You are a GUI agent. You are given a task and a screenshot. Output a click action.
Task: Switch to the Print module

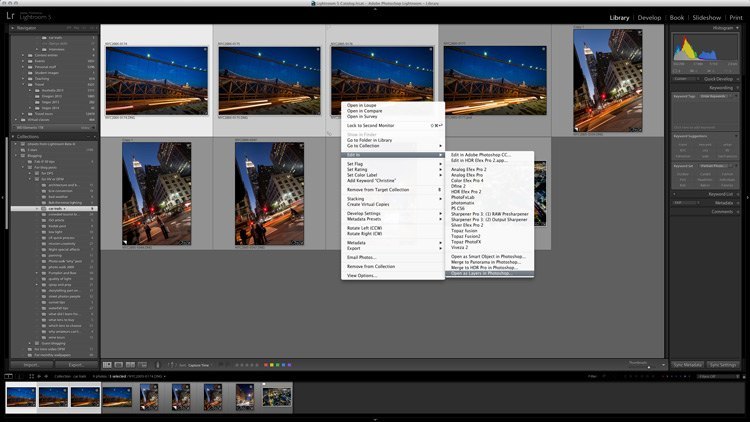pos(736,18)
